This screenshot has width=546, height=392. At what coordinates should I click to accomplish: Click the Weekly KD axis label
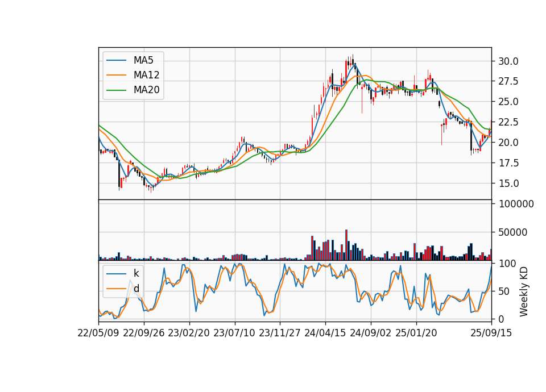tap(524, 291)
